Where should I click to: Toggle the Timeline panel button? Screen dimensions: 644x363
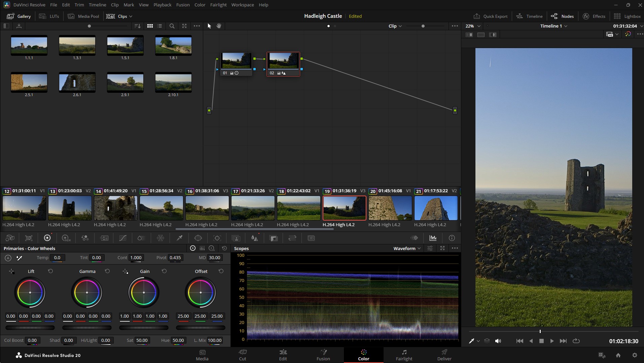[x=529, y=16]
